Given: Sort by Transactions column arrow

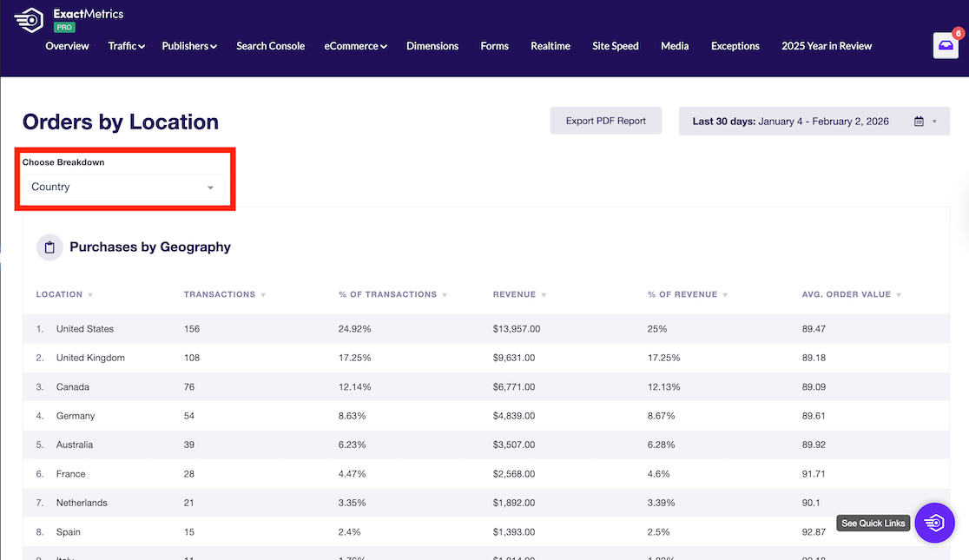Looking at the screenshot, I should [x=263, y=295].
